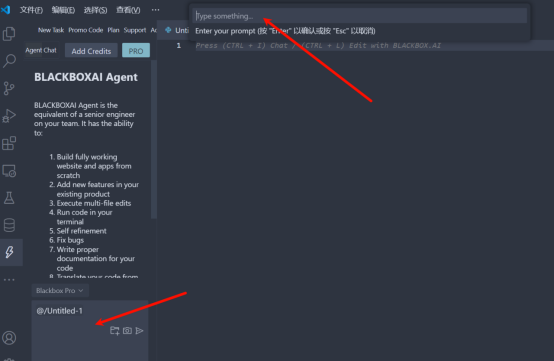Attach a screenshot with camera icon
The width and height of the screenshot is (554, 361).
tap(127, 331)
